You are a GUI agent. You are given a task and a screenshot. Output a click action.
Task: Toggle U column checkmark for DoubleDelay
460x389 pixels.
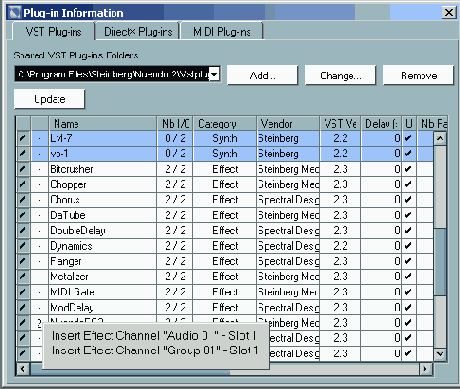[408, 230]
